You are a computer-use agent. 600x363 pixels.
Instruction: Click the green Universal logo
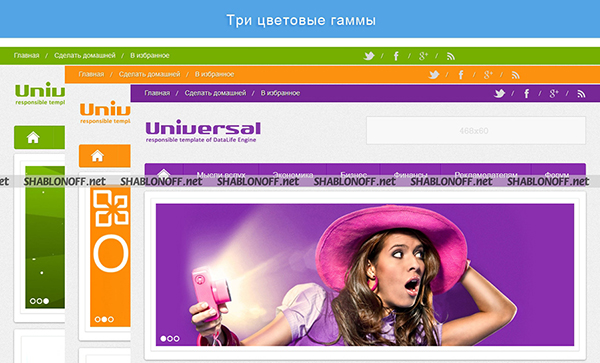(x=40, y=93)
